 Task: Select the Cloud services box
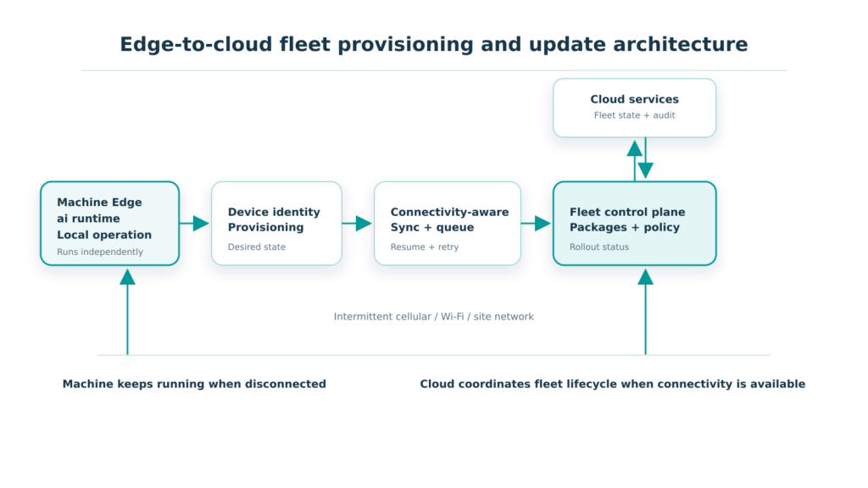[x=634, y=108]
